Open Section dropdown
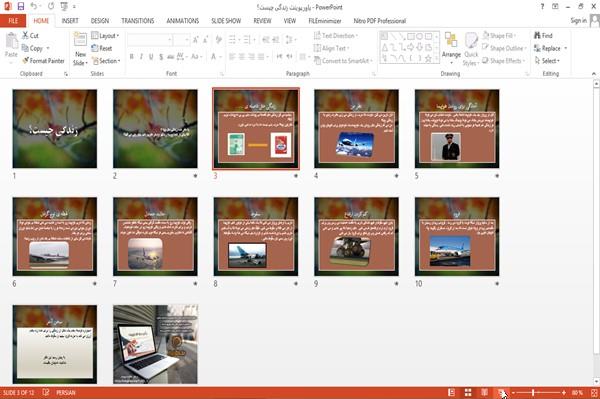This screenshot has width=600, height=399. coord(106,61)
